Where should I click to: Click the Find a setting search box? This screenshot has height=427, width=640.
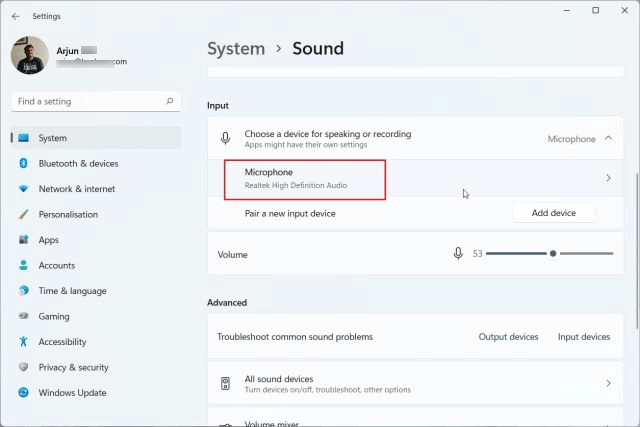(x=88, y=101)
